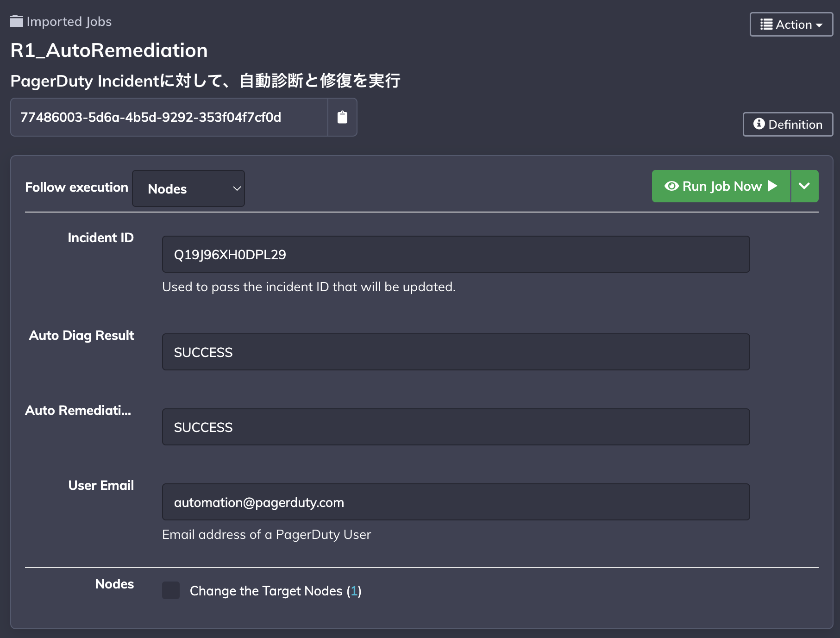Click the 'Used to pass the incident ID' help text
The image size is (840, 638).
tap(309, 287)
